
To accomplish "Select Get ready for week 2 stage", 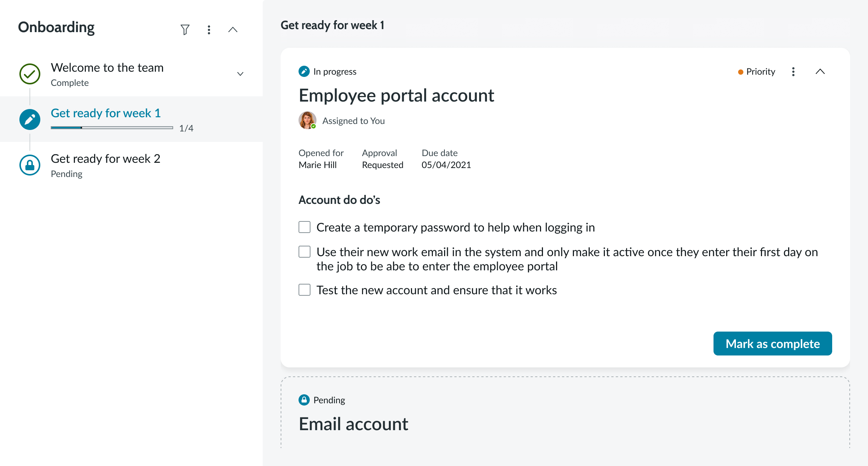I will point(105,159).
